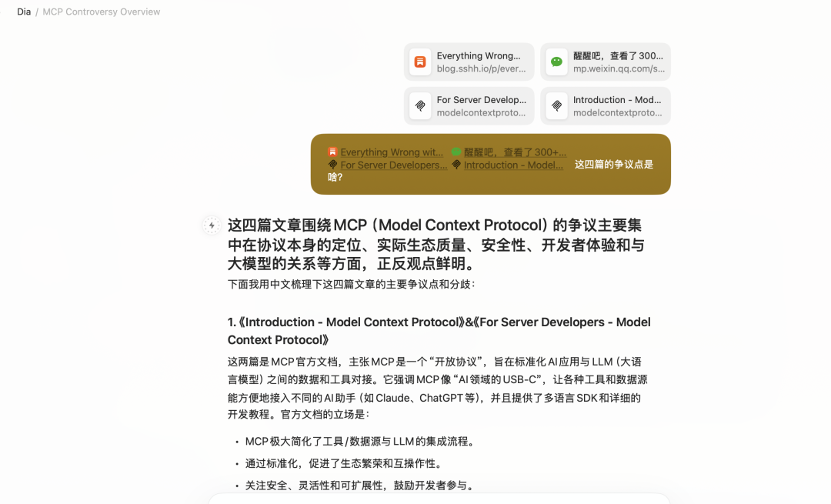Click the orange icon on the Everything Wrong card

pos(420,62)
